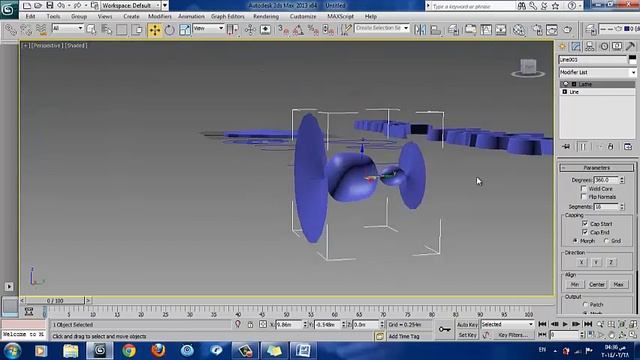Click Configure Modifier Sets icon
The width and height of the screenshot is (640, 360).
628,147
